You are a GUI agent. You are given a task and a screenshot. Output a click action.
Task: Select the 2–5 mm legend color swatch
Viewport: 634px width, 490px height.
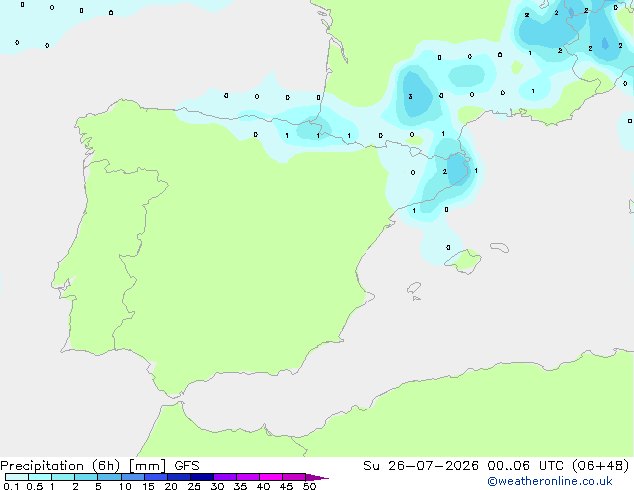pos(86,477)
